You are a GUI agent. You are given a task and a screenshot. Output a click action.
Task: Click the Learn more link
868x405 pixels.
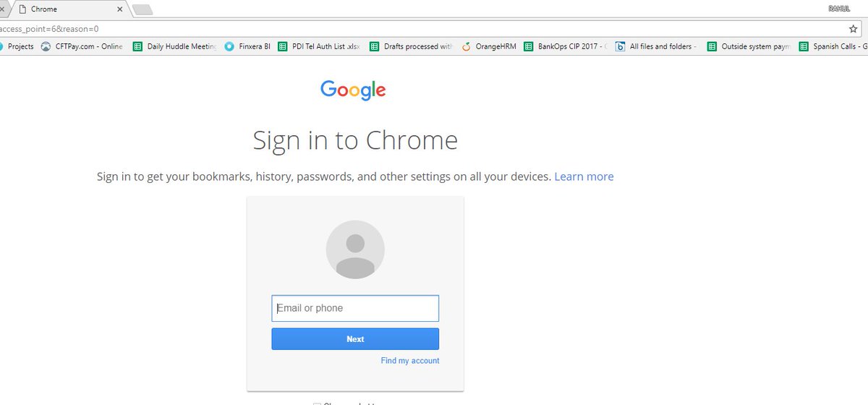[x=584, y=176]
